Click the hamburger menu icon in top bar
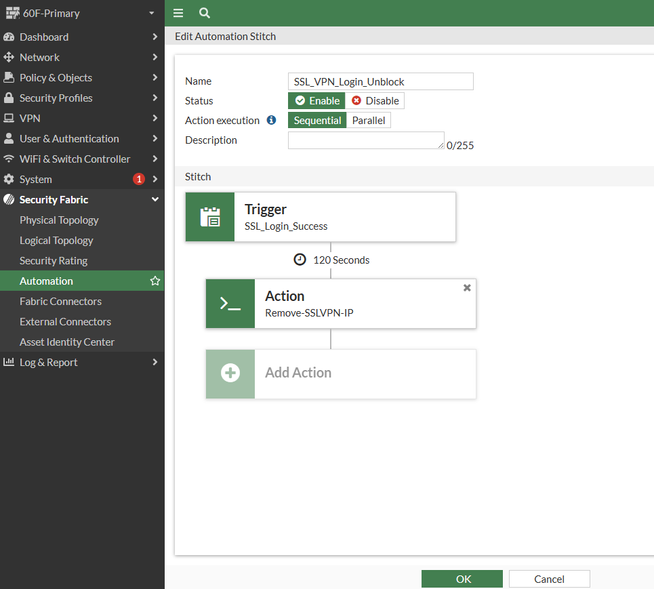The image size is (654, 589). (x=178, y=13)
